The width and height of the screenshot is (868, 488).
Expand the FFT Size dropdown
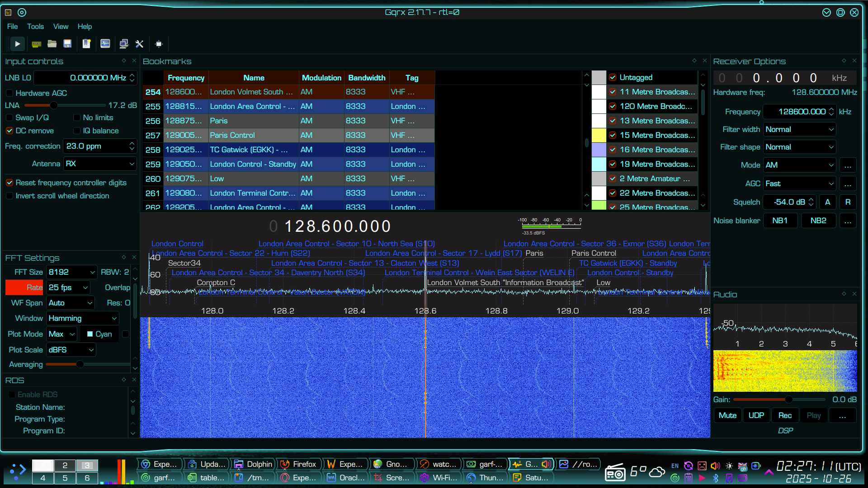pos(71,272)
